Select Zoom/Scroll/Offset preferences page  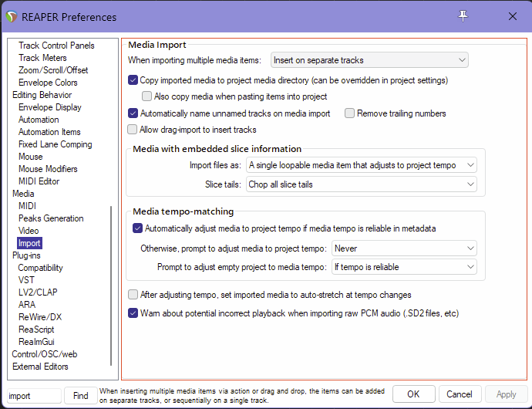tap(53, 70)
